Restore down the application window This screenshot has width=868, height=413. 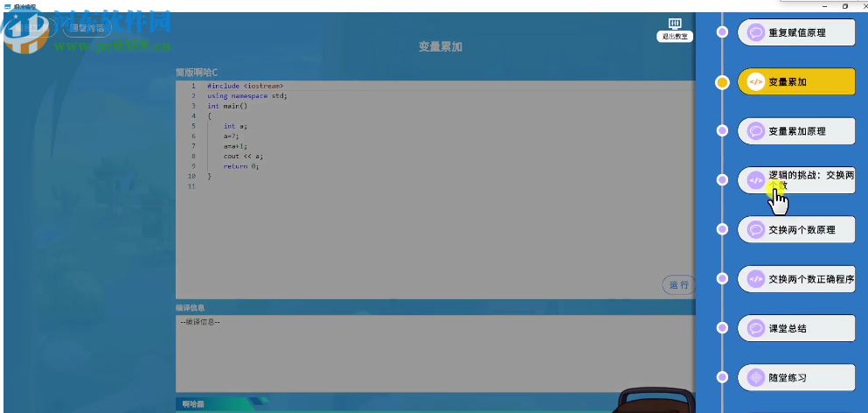844,6
